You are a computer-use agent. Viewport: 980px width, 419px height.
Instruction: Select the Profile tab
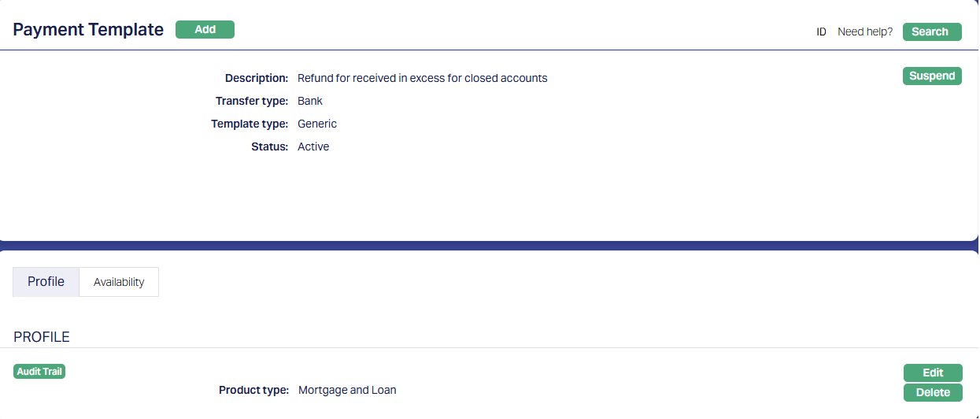click(46, 282)
